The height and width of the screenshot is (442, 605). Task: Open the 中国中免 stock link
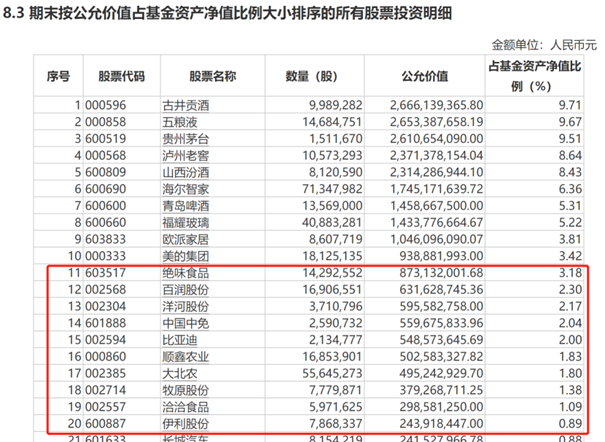point(186,323)
